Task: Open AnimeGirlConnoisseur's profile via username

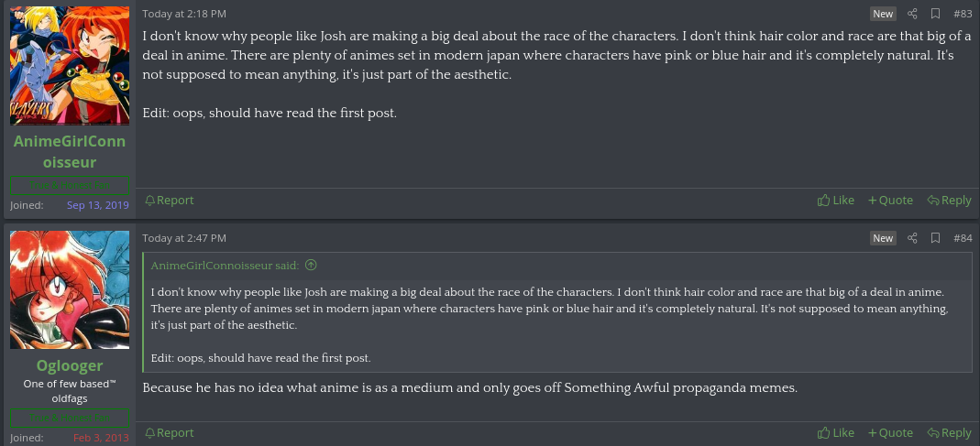Action: 70,152
